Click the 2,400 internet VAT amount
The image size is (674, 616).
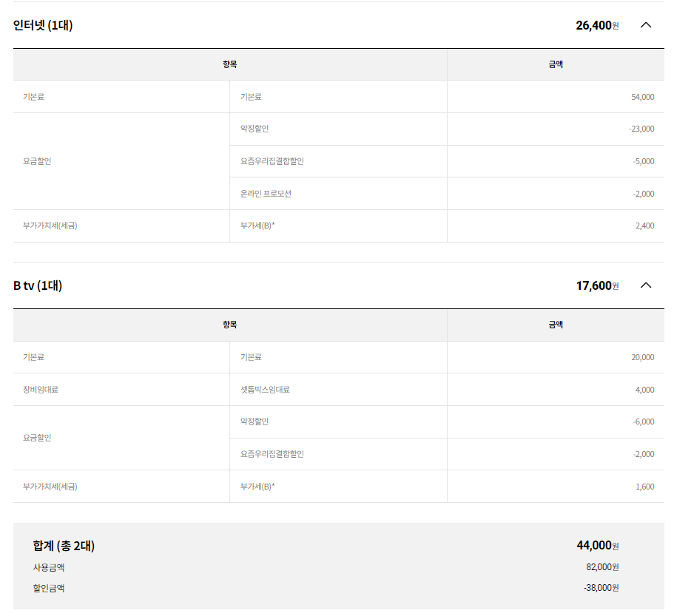pyautogui.click(x=644, y=226)
